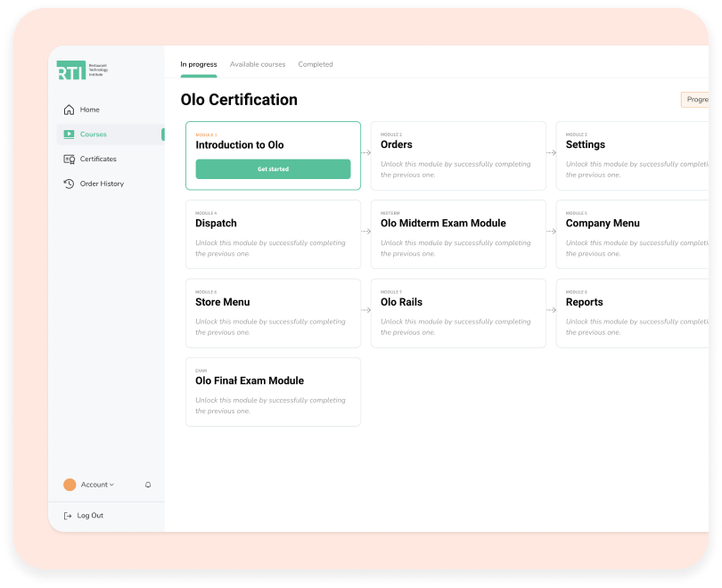Open Courses in the sidebar
The height and width of the screenshot is (588, 722).
pos(110,135)
